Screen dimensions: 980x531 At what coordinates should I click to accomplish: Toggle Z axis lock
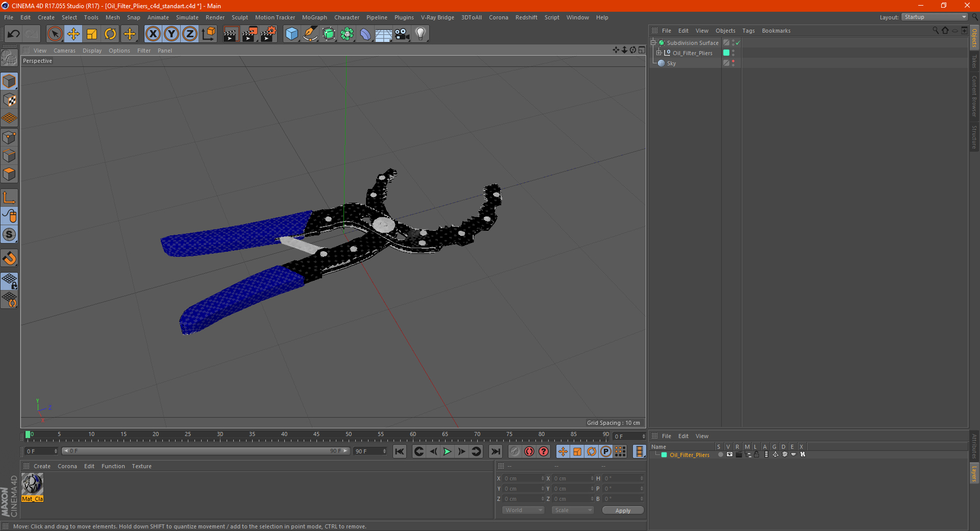pos(190,34)
